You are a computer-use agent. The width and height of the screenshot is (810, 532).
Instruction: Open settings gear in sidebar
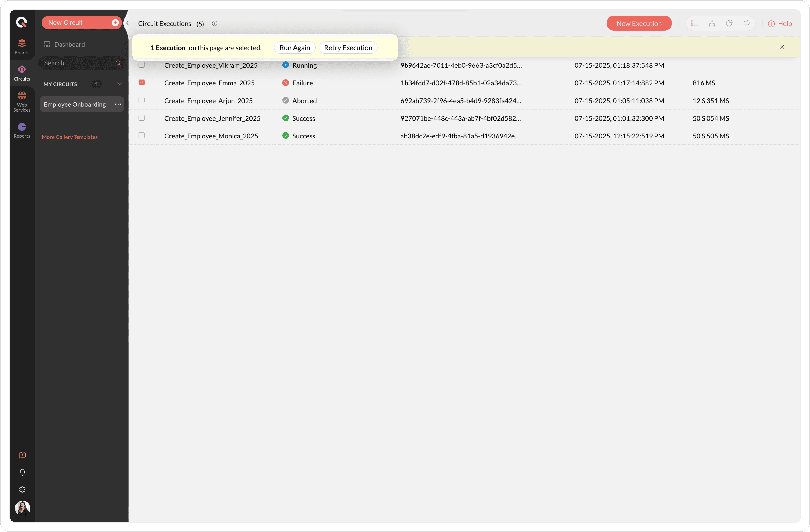pos(22,489)
